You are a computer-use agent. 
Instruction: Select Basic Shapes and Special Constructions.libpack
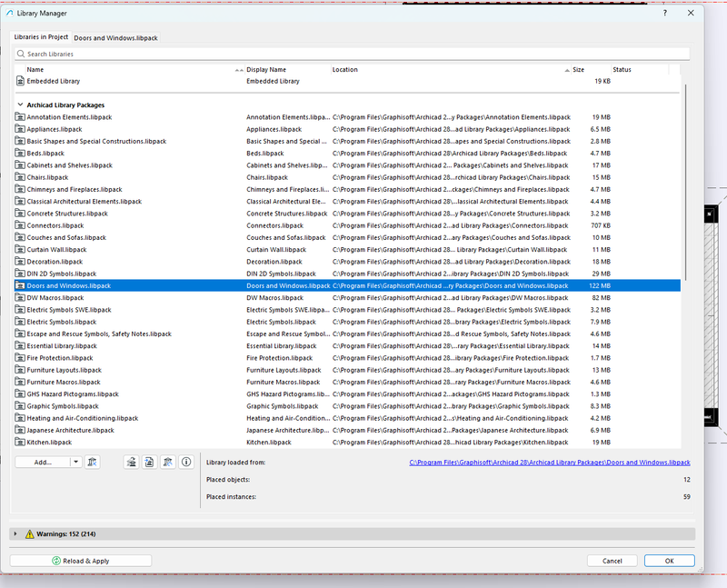[348, 141]
